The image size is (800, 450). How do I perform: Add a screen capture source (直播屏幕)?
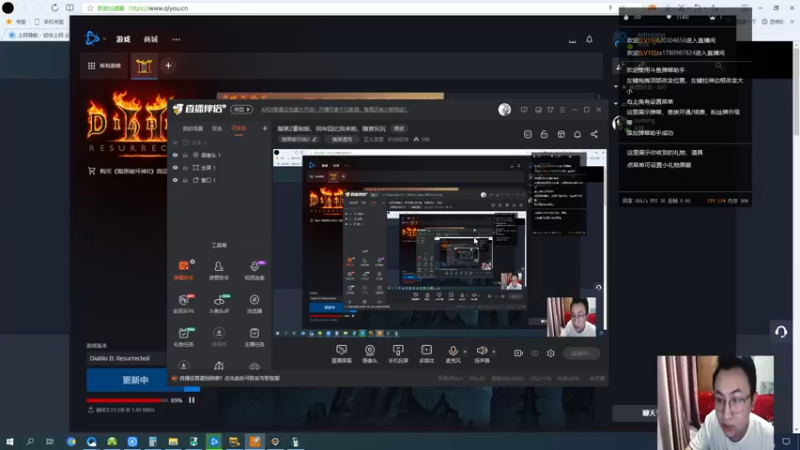pyautogui.click(x=341, y=353)
